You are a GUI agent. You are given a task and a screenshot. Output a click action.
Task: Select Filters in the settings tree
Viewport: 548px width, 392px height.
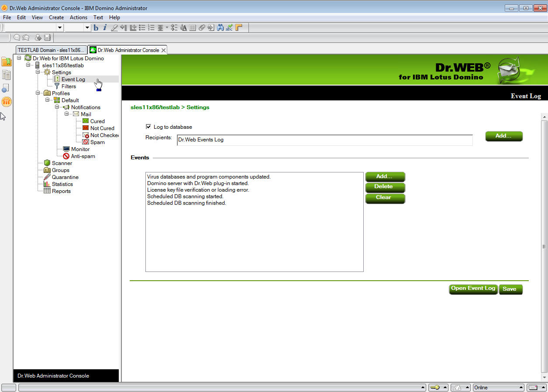[69, 86]
